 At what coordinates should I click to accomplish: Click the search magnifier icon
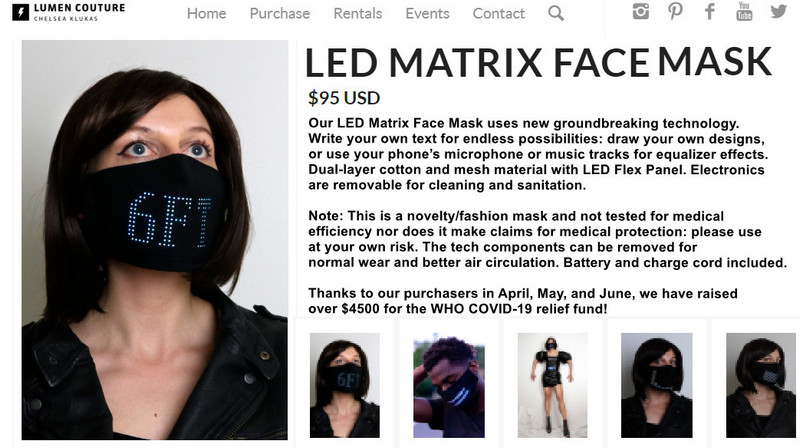tap(556, 13)
